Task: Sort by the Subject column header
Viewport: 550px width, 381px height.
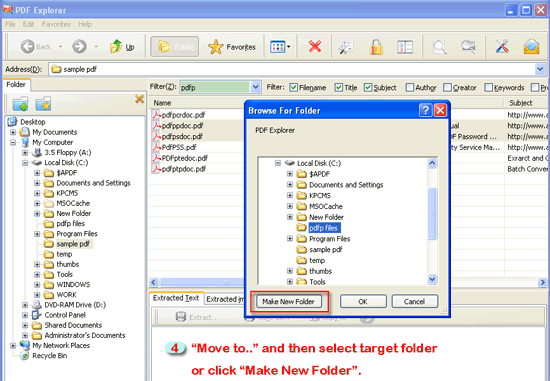Action: [521, 103]
